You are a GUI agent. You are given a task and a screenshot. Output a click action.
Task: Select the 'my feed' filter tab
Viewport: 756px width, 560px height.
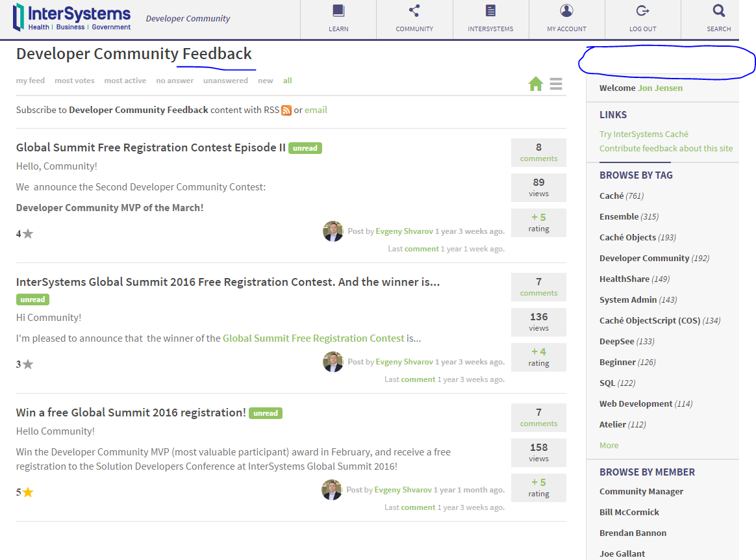pyautogui.click(x=31, y=81)
